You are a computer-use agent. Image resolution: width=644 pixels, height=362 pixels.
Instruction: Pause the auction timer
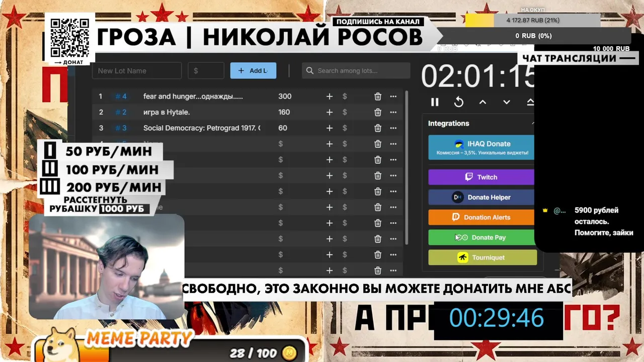pos(435,102)
